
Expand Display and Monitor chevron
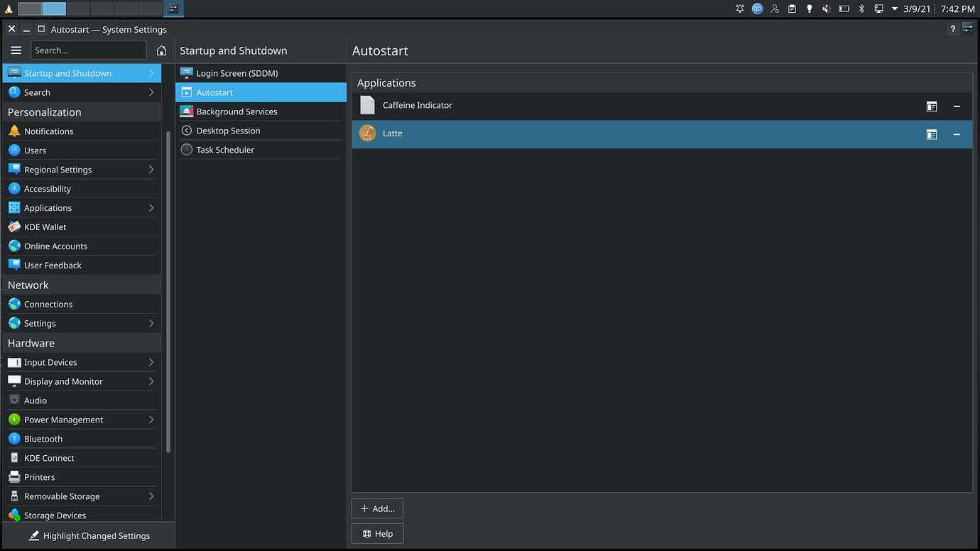[x=151, y=381]
